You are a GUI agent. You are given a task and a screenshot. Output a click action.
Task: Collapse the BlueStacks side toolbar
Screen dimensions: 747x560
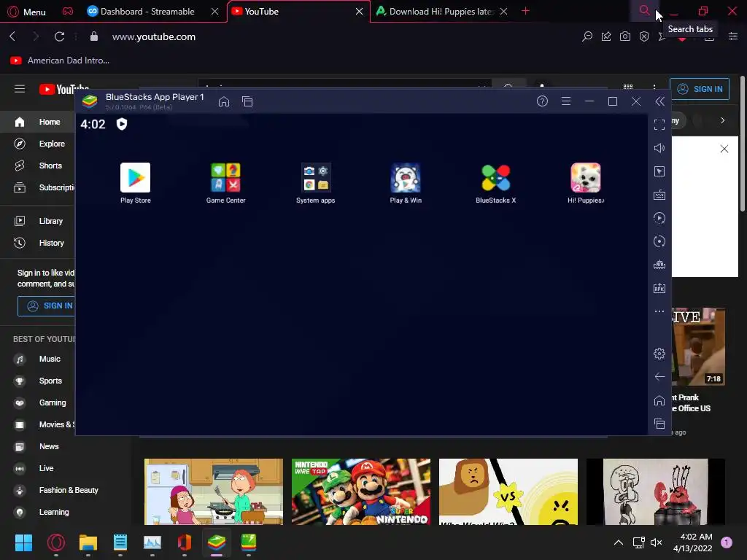659,101
